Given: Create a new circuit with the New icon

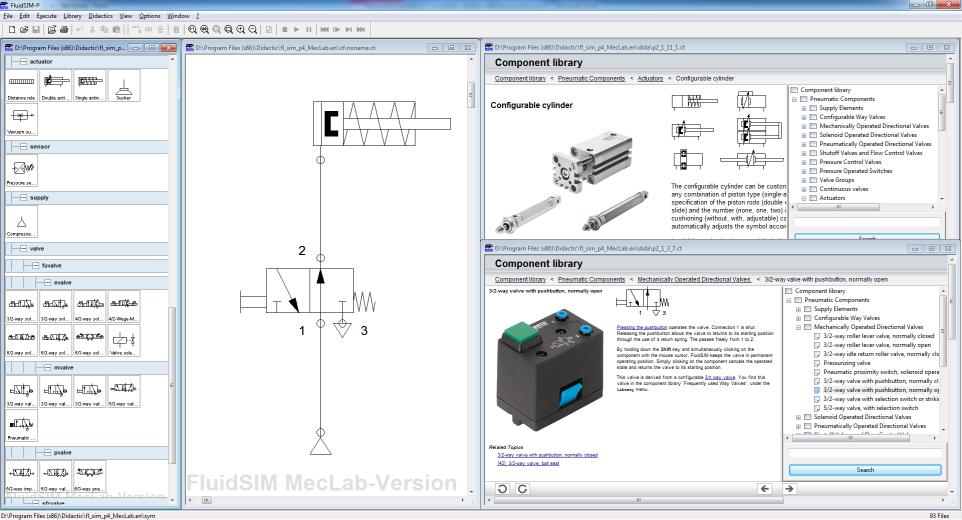Looking at the screenshot, I should tap(12, 29).
